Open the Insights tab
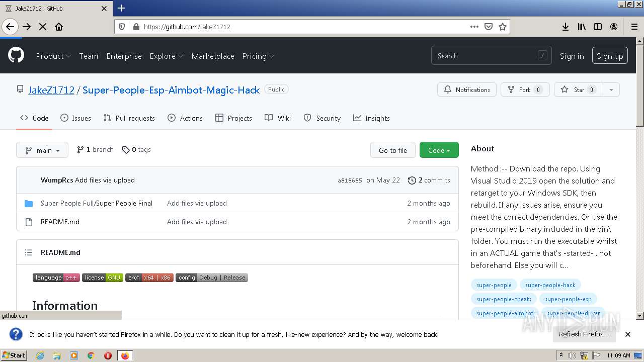The height and width of the screenshot is (362, 644). (371, 118)
